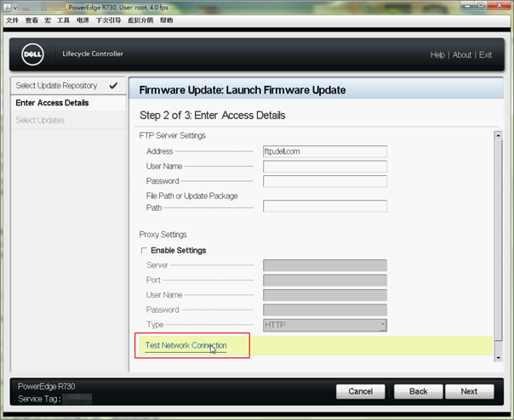
Task: Click the scrollbar down arrow
Action: (x=499, y=358)
